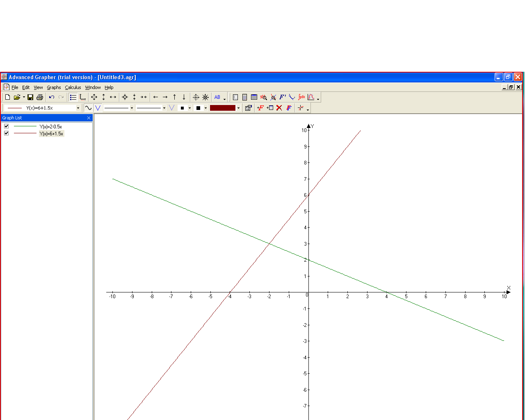Close the Untitled3.agr document
Screen dimensions: 525x420
(518, 87)
